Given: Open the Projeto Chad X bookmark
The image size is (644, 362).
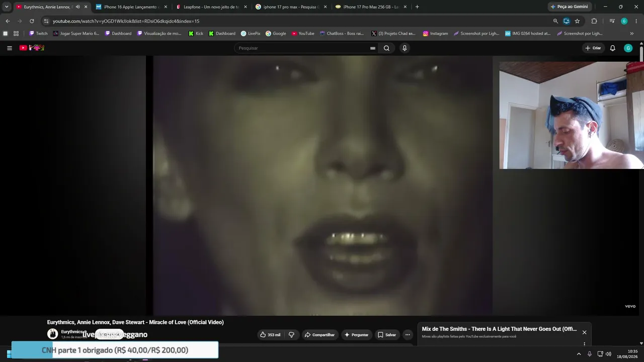Looking at the screenshot, I should pos(393,34).
